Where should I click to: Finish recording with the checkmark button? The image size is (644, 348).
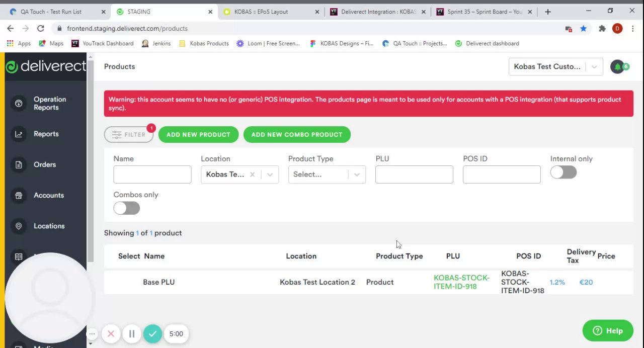coord(152,333)
